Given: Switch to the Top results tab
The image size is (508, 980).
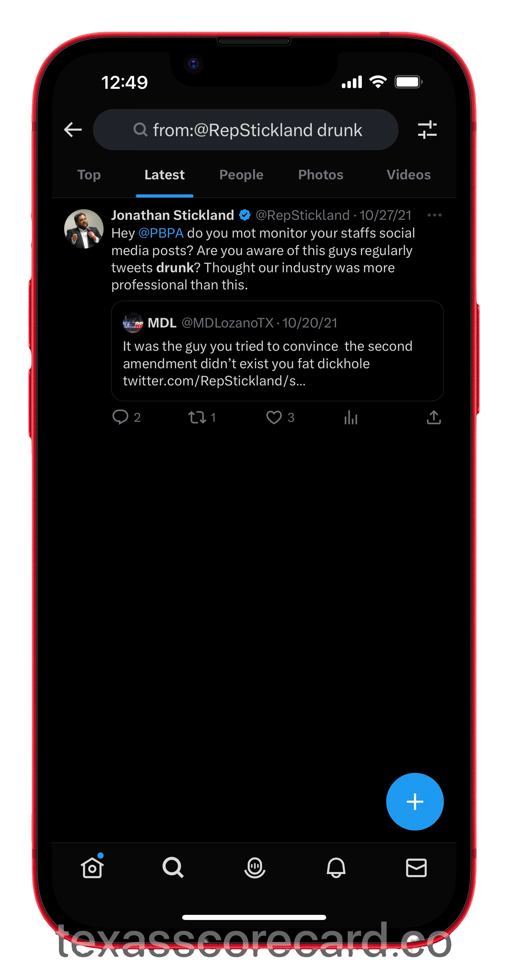Looking at the screenshot, I should (x=89, y=175).
